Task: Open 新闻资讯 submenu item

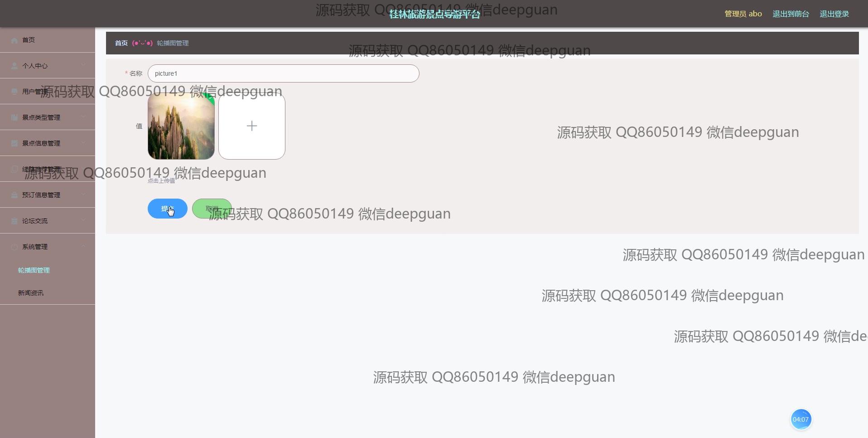Action: tap(31, 293)
